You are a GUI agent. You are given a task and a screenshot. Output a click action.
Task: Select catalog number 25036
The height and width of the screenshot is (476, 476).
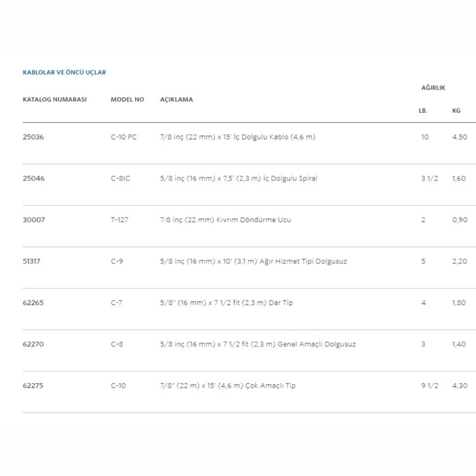coord(33,137)
